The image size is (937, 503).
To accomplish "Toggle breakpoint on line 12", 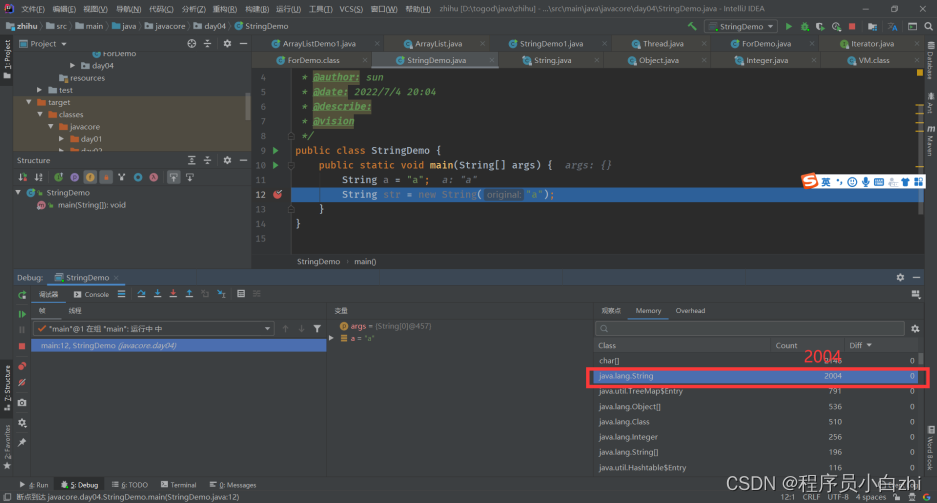I will coord(277,194).
